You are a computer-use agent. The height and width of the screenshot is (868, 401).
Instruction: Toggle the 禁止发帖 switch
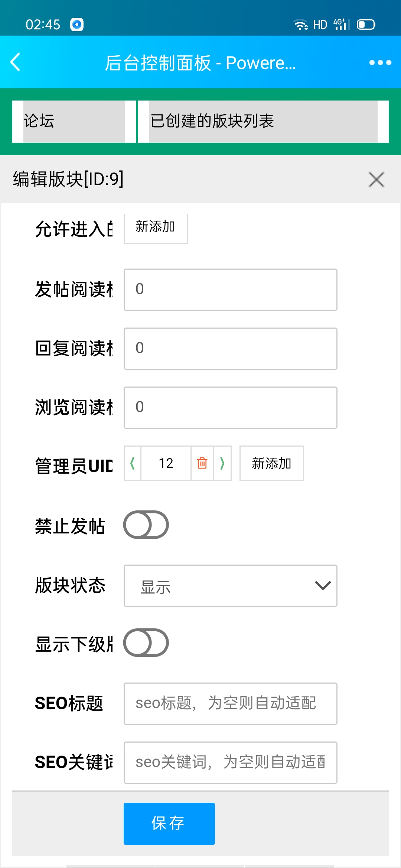tap(146, 525)
